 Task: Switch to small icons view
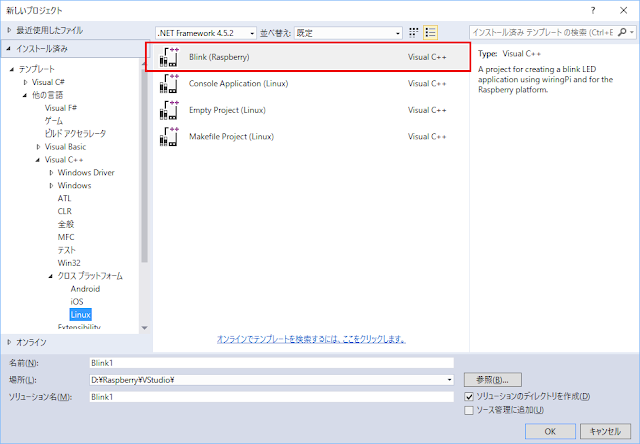point(413,33)
